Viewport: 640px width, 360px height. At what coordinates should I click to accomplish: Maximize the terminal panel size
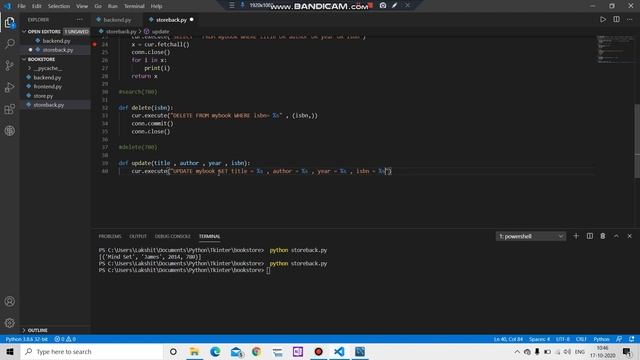[616, 236]
